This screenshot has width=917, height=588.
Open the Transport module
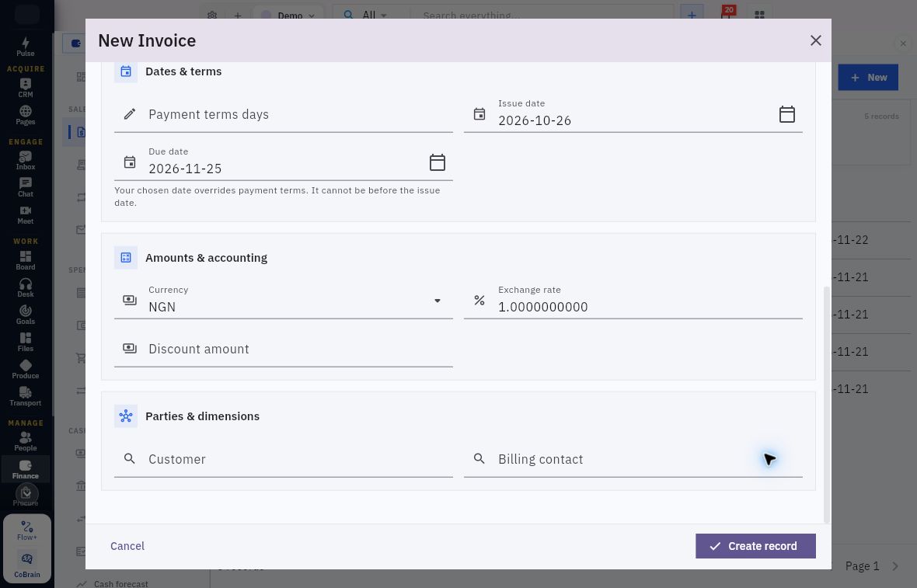coord(25,396)
